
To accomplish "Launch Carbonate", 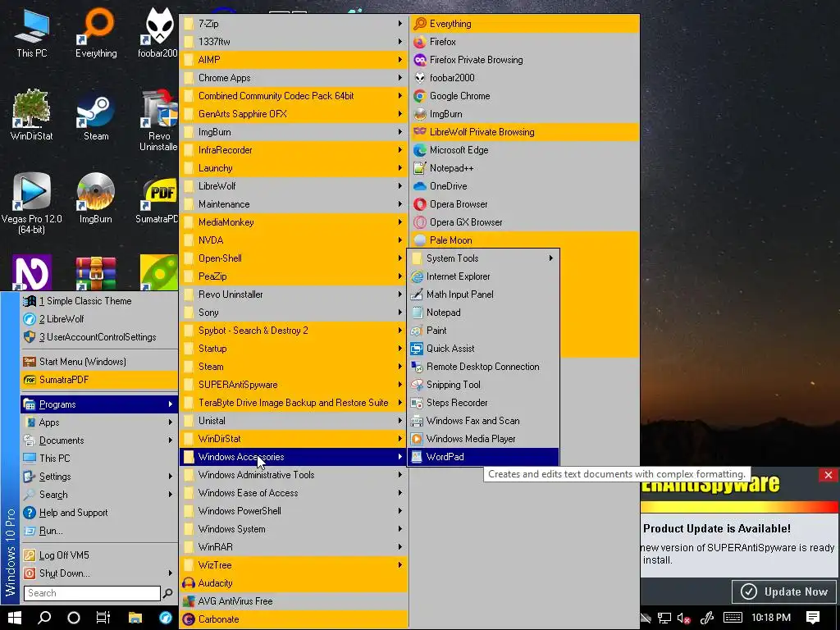I will (294, 619).
